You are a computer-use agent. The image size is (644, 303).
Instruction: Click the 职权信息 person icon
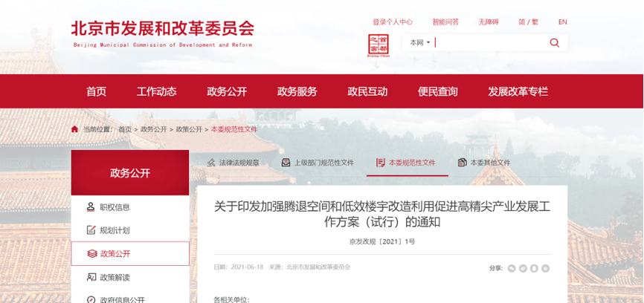click(91, 207)
